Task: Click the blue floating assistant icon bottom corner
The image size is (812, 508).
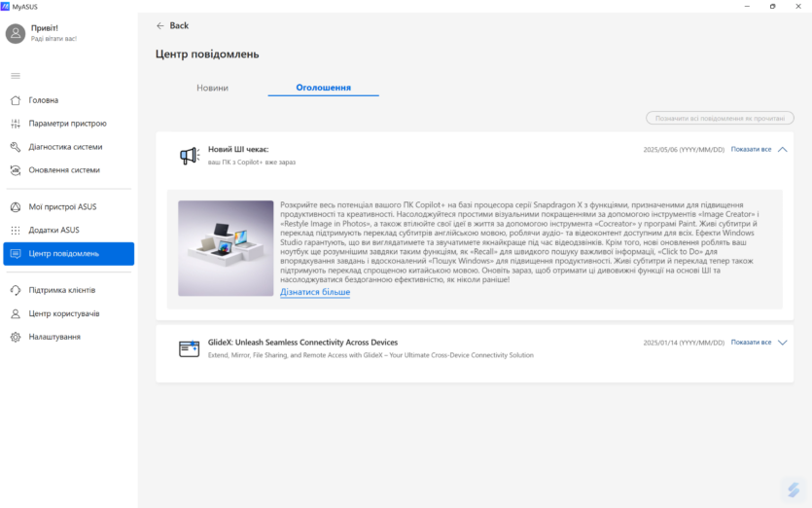Action: [x=794, y=490]
